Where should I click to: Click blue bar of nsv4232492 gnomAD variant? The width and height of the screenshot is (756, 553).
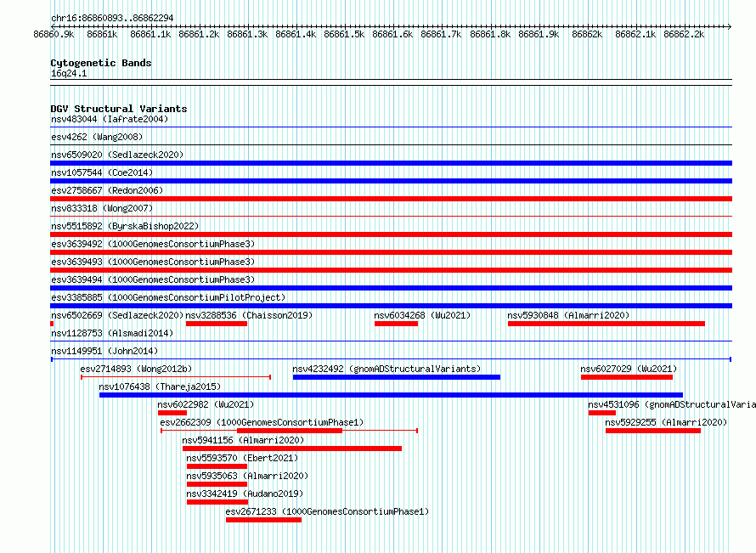click(x=397, y=377)
